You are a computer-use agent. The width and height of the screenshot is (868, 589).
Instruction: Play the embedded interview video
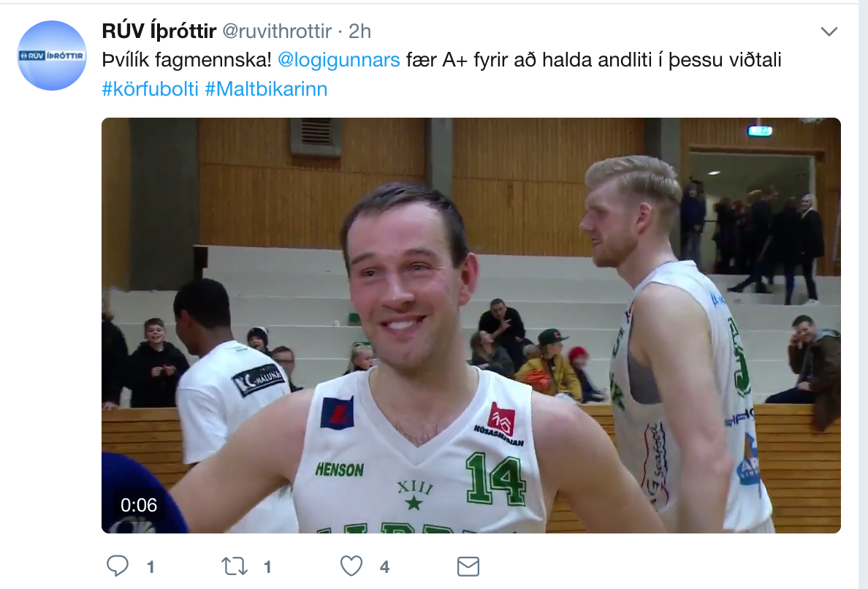click(471, 325)
